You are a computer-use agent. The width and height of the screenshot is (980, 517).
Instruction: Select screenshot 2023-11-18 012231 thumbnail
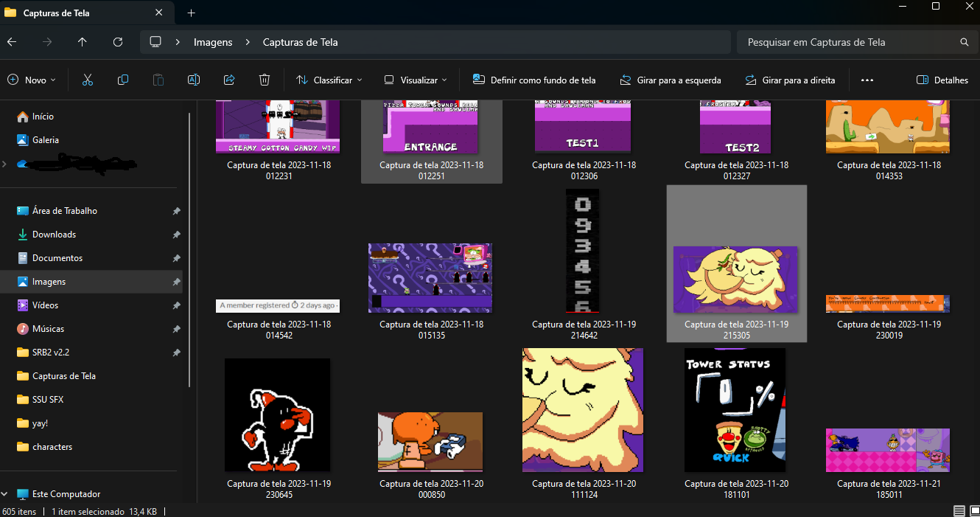click(x=278, y=127)
